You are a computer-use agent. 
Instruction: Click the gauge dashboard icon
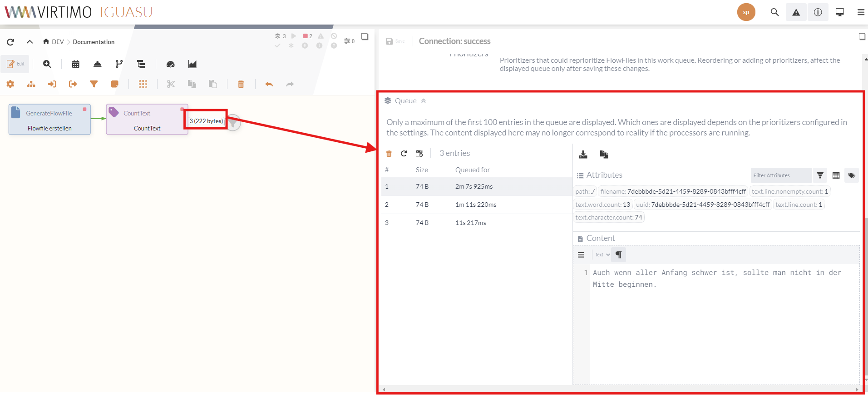coord(171,64)
